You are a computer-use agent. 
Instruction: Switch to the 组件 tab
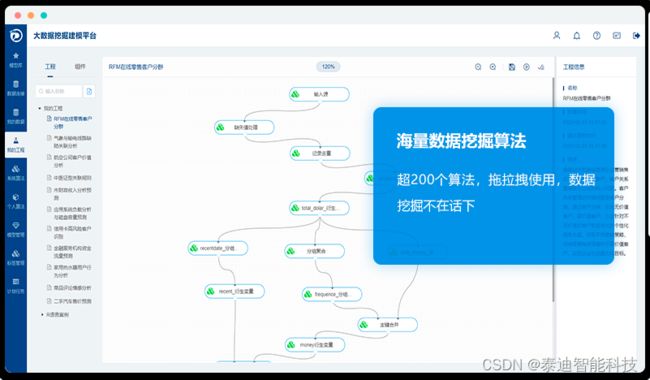click(x=80, y=66)
